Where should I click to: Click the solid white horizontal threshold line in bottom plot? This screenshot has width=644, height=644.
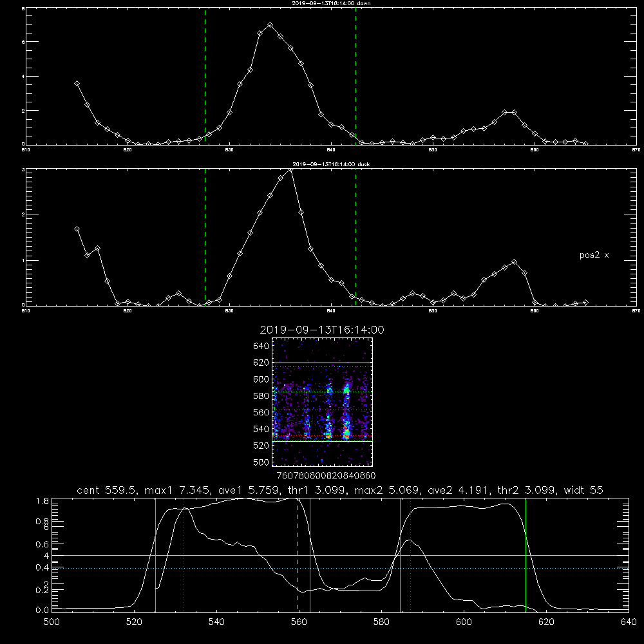pos(340,555)
